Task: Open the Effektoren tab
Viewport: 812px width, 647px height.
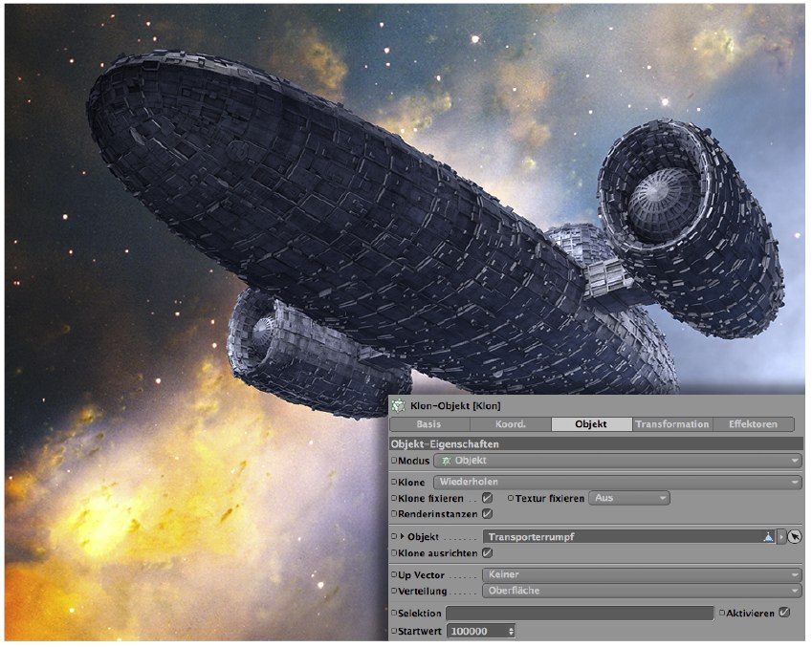Action: [x=753, y=424]
